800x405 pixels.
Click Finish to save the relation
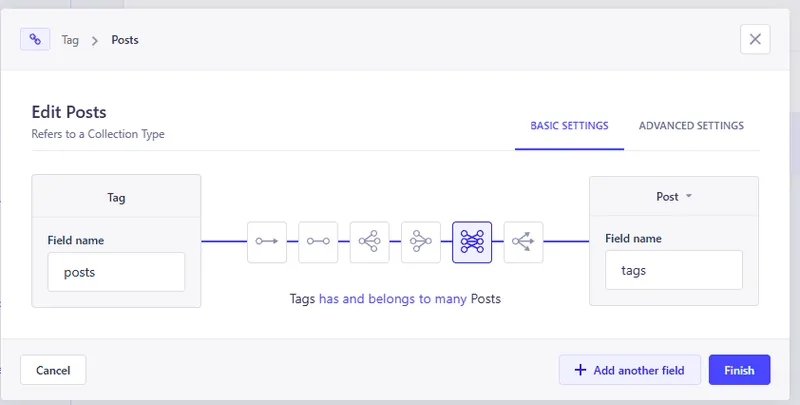click(739, 370)
